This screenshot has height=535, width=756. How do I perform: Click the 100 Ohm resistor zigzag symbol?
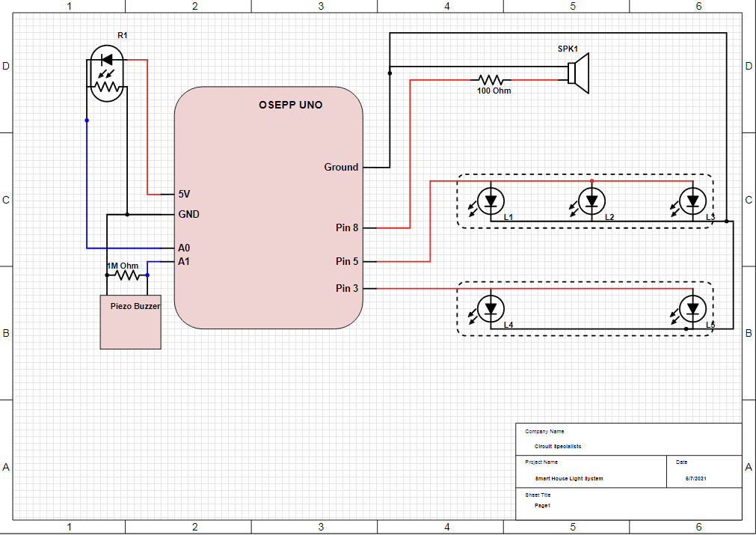pyautogui.click(x=491, y=80)
